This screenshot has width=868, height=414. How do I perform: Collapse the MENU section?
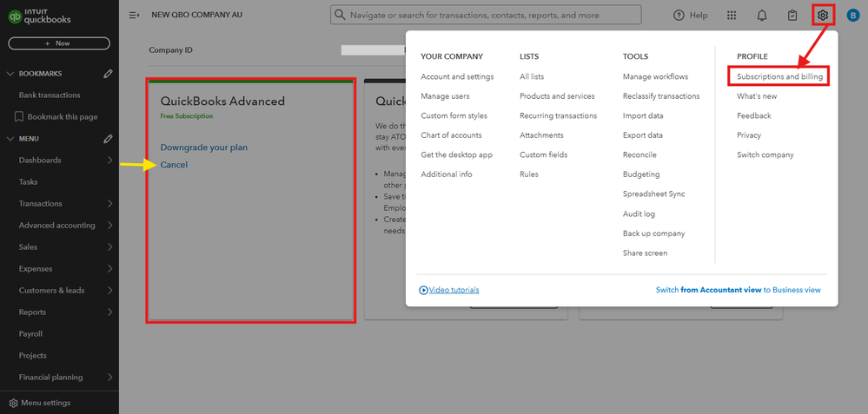point(10,139)
